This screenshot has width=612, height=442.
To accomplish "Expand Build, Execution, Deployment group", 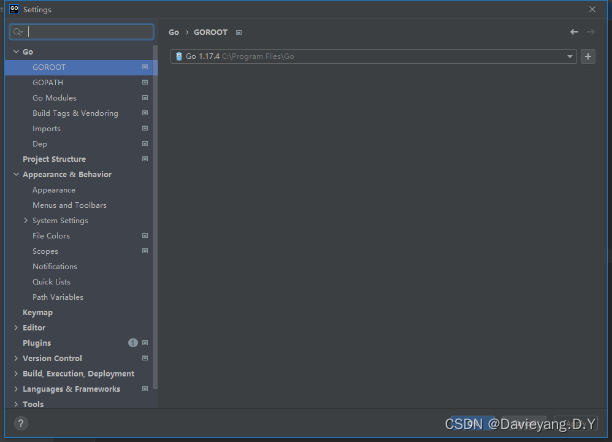I will click(x=16, y=374).
